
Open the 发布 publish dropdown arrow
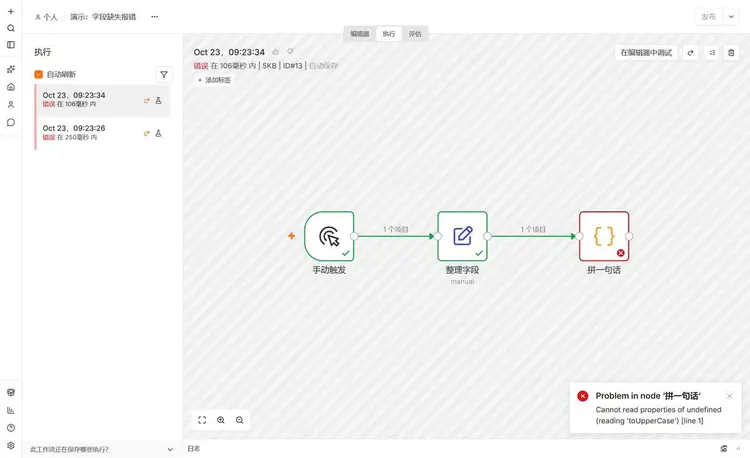(731, 17)
